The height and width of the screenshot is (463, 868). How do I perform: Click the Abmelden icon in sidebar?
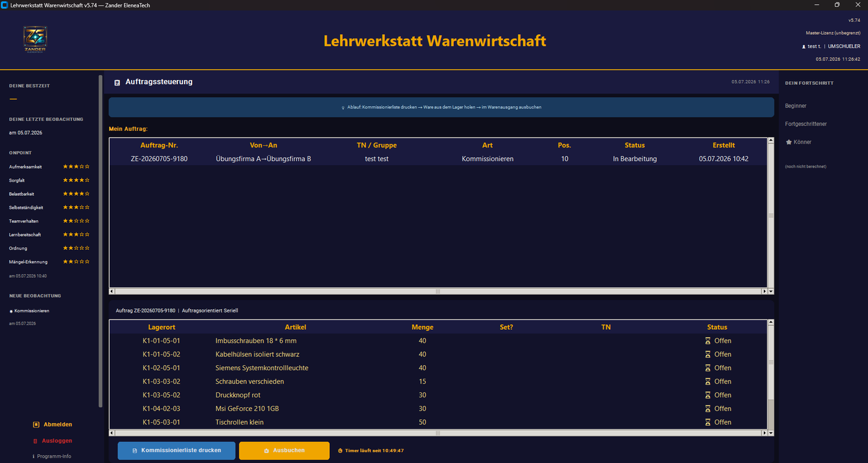[x=36, y=425]
